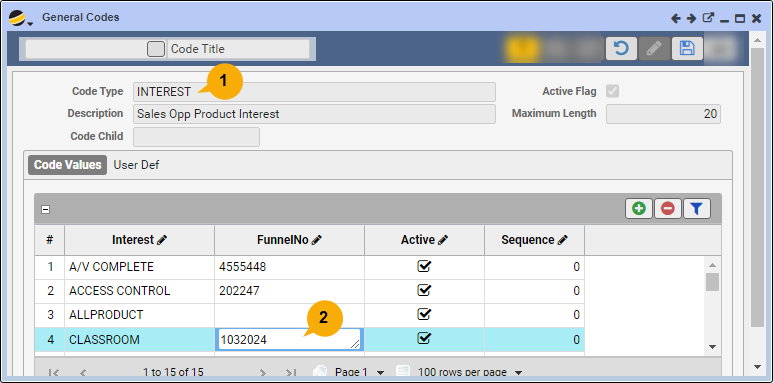Save the record with floppy disk icon
The width and height of the screenshot is (774, 383).
click(x=687, y=48)
